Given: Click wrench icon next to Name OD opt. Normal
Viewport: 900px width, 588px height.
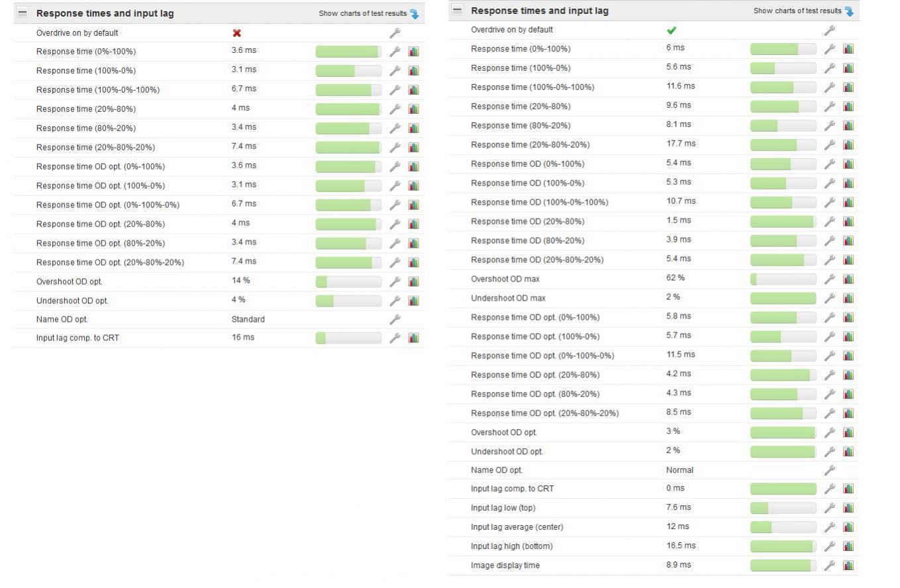Looking at the screenshot, I should (829, 470).
